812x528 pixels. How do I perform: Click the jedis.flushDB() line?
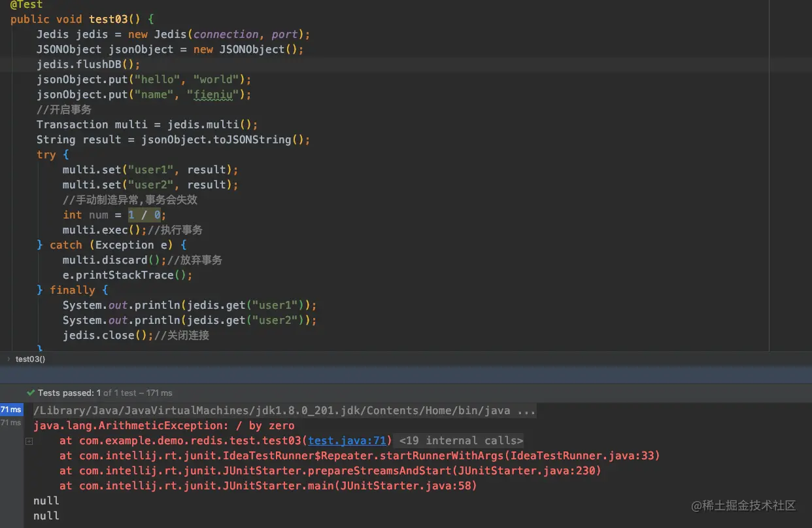pyautogui.click(x=88, y=64)
